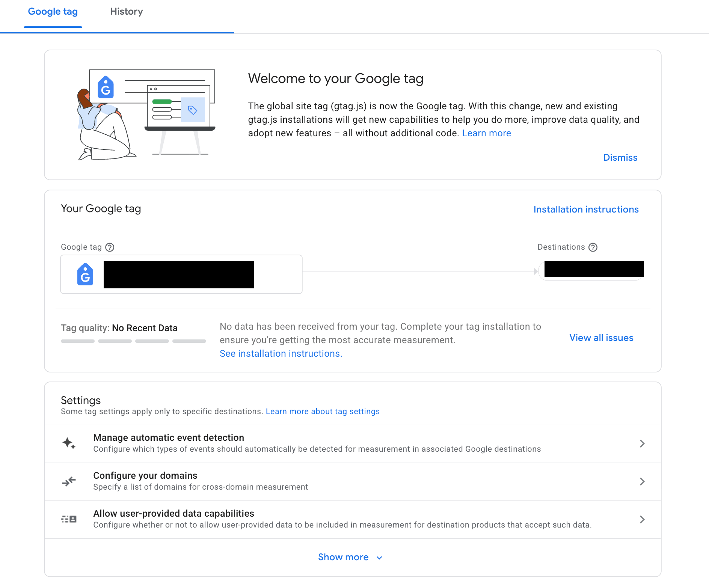The height and width of the screenshot is (588, 709).
Task: Select the redacted Google tag box
Action: tap(181, 274)
